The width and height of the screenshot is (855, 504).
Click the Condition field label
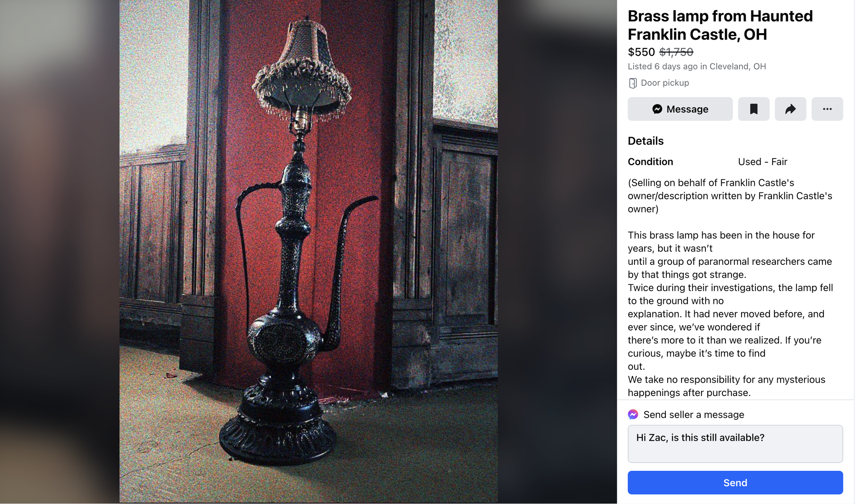coord(650,162)
